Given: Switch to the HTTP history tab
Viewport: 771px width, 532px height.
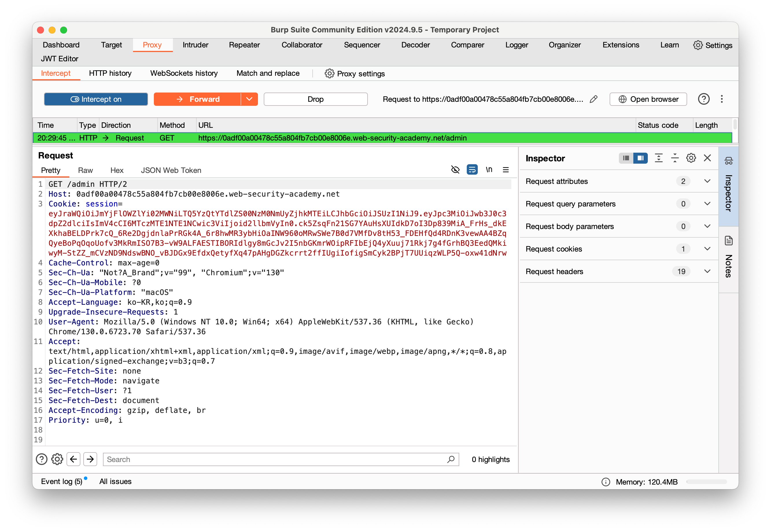Looking at the screenshot, I should (x=110, y=73).
